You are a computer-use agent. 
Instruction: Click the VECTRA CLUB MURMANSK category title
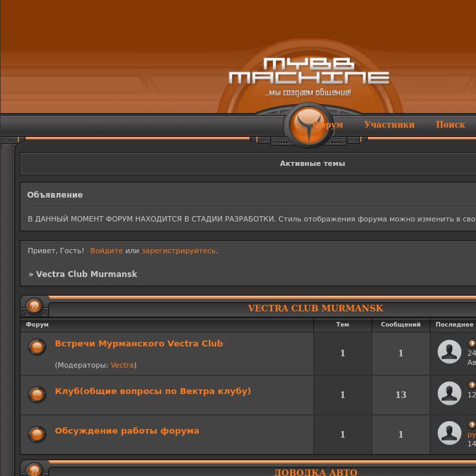point(315,308)
